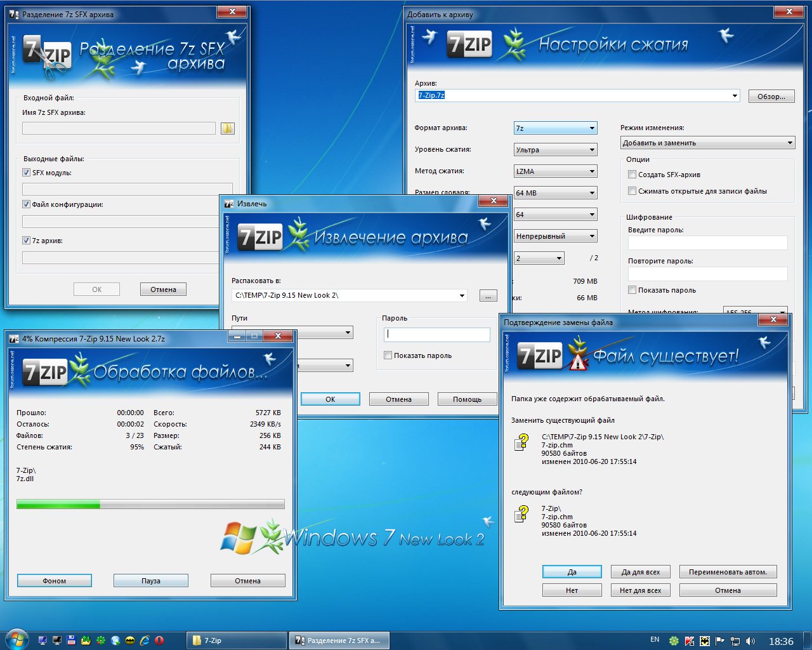Open the Уровень сжатия Ультра dropdown

coord(556,150)
